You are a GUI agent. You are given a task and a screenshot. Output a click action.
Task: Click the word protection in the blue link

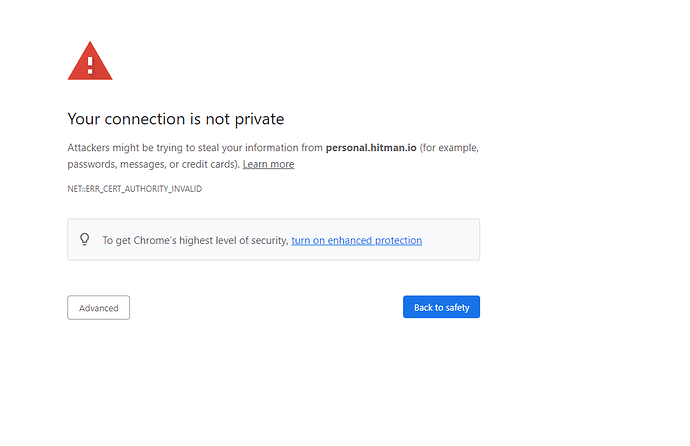[398, 241]
